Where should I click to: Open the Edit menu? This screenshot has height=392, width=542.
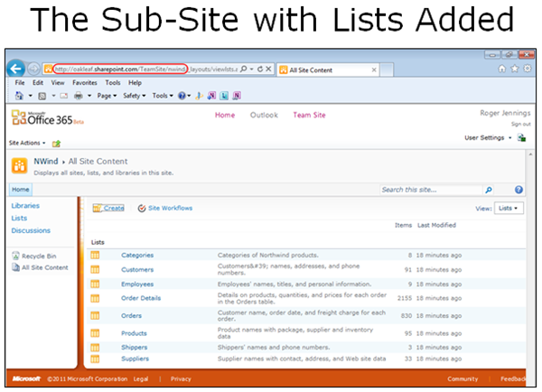38,82
